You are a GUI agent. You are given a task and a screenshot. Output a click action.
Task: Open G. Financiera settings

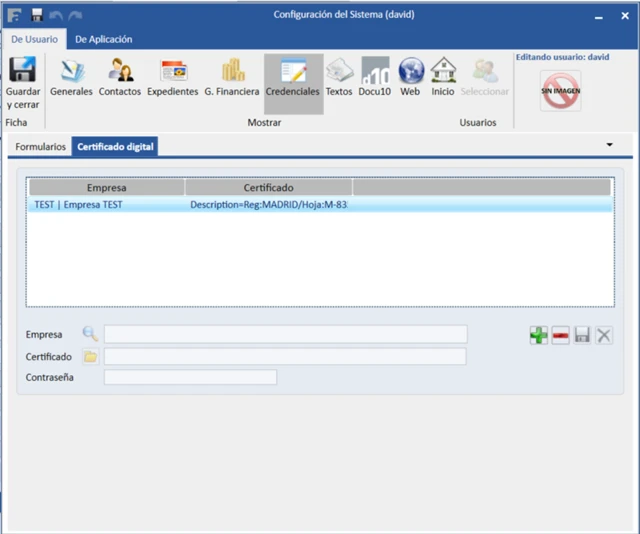232,78
